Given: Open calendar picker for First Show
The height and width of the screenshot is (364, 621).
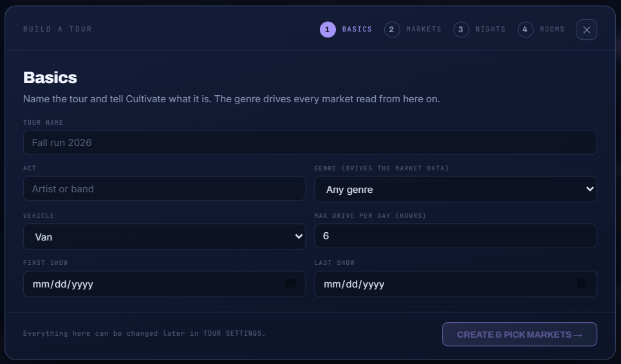Looking at the screenshot, I should pos(291,284).
